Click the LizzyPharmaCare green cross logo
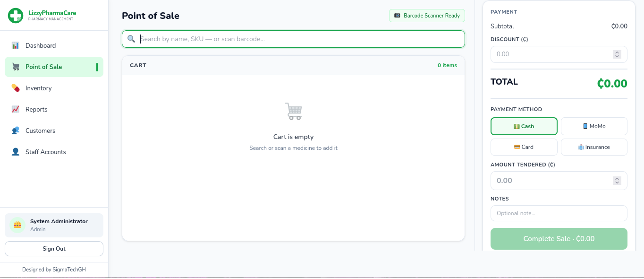This screenshot has height=279, width=644. pos(16,16)
